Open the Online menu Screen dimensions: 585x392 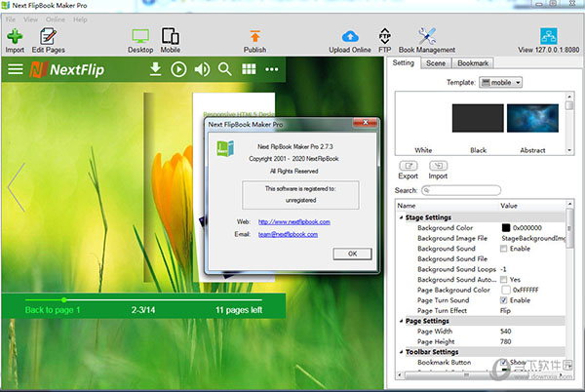(56, 20)
